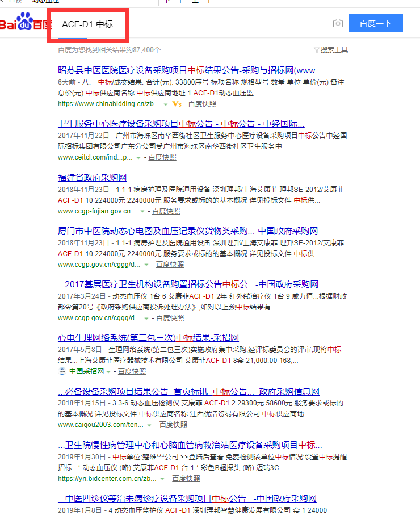Open 百度快照 for the 2017基层医疗 result

(x=170, y=318)
